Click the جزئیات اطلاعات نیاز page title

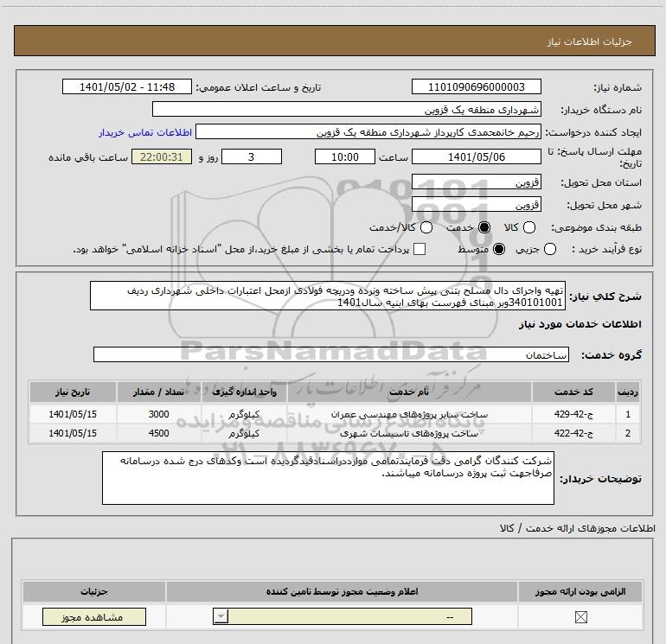pos(590,41)
